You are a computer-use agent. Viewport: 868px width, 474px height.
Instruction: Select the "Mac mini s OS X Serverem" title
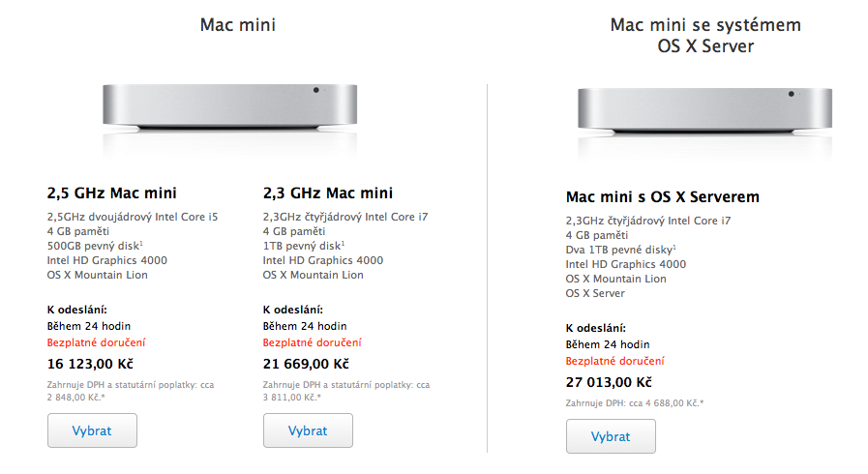(x=663, y=197)
